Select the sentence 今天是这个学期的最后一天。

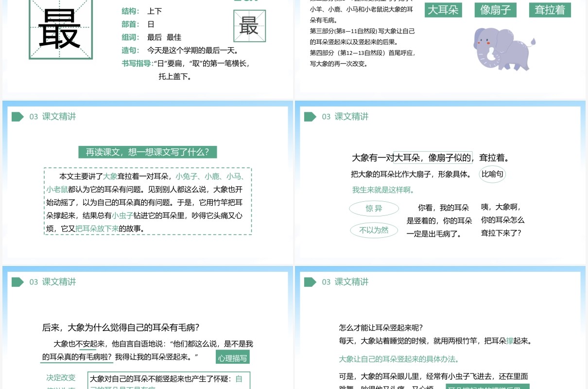[x=193, y=50]
